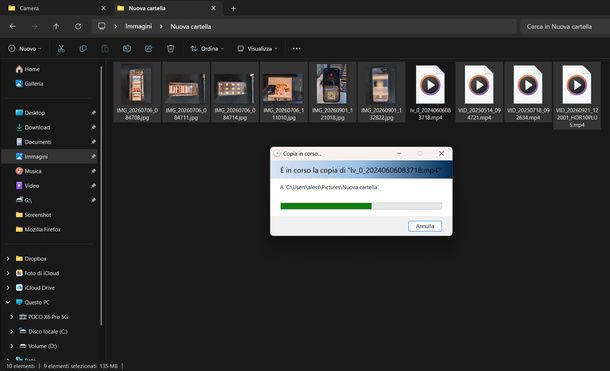This screenshot has width=610, height=371.
Task: Select thumbnail IMG_20260901_132822.jpg
Action: click(x=381, y=93)
